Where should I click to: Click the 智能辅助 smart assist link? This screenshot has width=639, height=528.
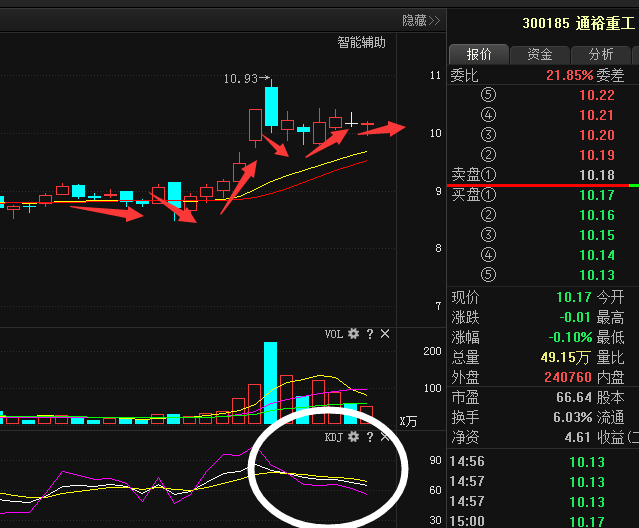pos(361,43)
